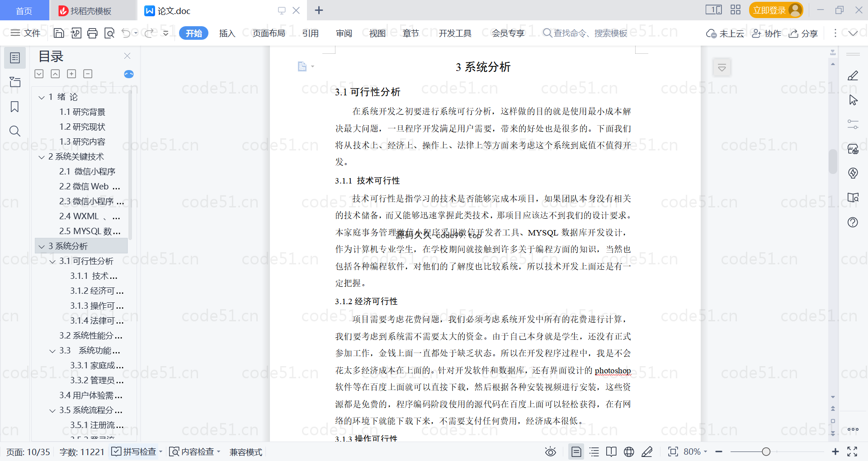Image resolution: width=868 pixels, height=461 pixels.
Task: Open the 文件 menu
Action: coord(25,33)
